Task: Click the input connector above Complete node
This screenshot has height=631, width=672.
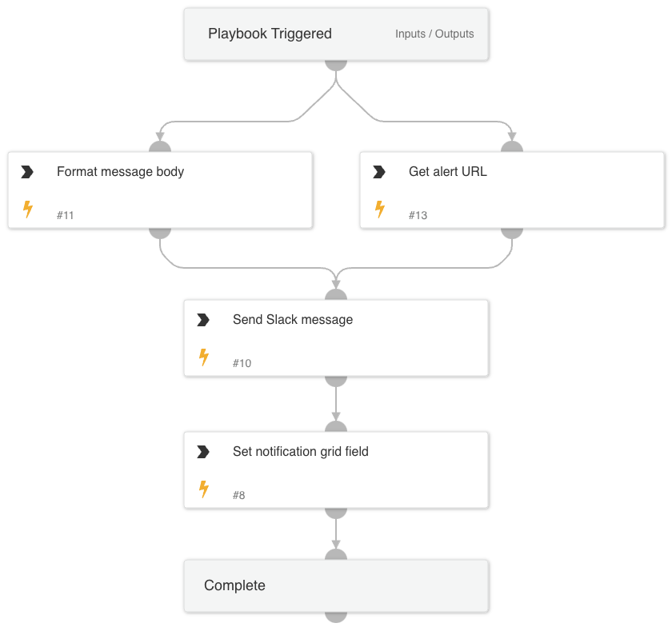Action: coord(336,555)
